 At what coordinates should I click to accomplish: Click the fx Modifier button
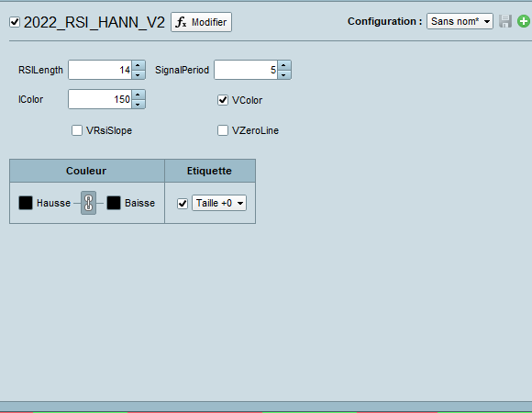pyautogui.click(x=201, y=22)
